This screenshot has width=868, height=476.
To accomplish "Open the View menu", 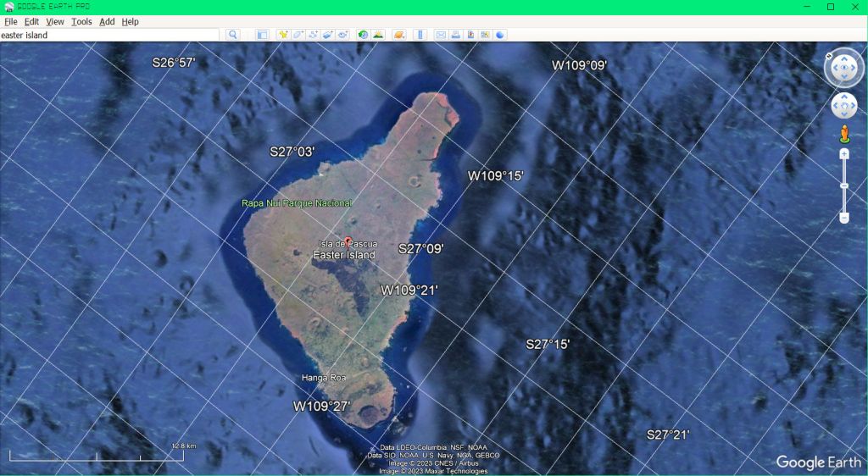I will coord(55,21).
